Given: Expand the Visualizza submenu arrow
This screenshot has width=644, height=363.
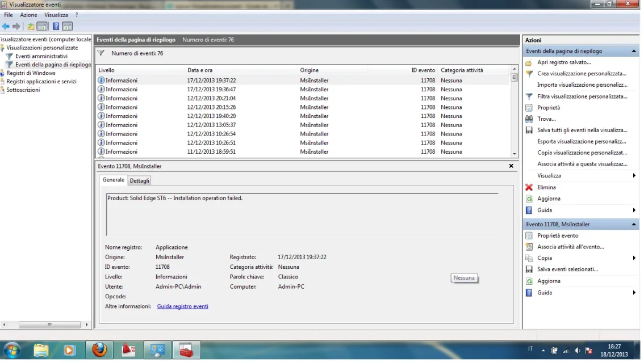Looking at the screenshot, I should [x=634, y=176].
